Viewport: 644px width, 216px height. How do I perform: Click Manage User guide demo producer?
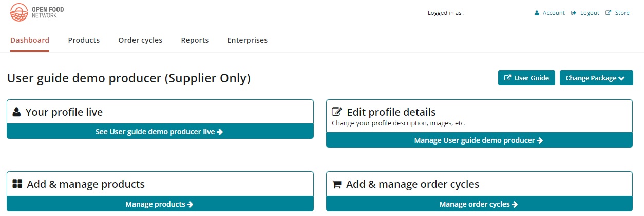point(479,140)
